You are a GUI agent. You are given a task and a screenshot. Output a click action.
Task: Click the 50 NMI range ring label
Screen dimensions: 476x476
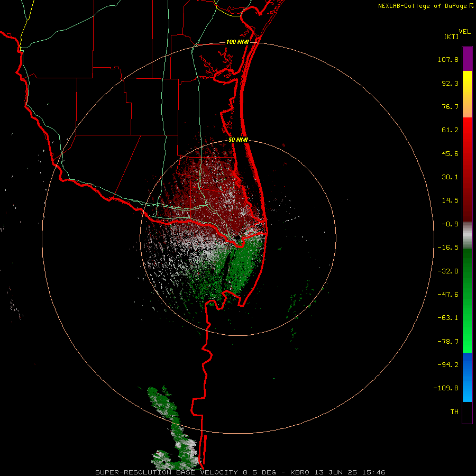point(238,140)
